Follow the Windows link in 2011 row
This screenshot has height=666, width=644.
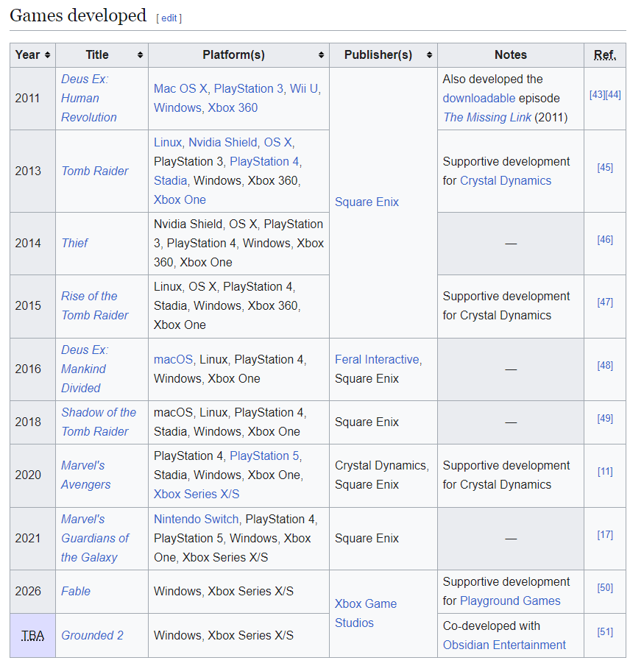pyautogui.click(x=177, y=108)
